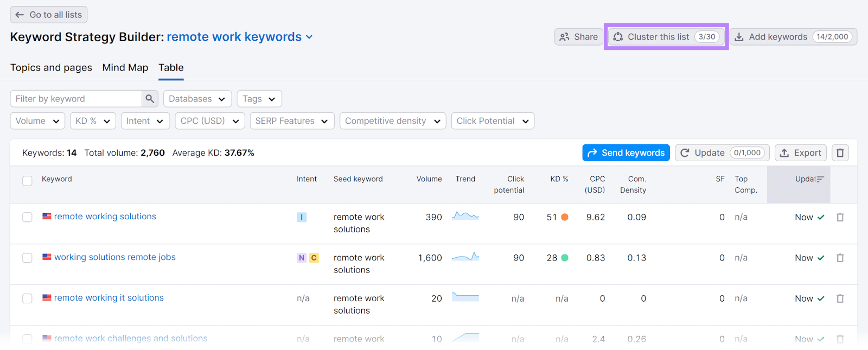The image size is (868, 350).
Task: Sort by the Intent column header
Action: [307, 179]
